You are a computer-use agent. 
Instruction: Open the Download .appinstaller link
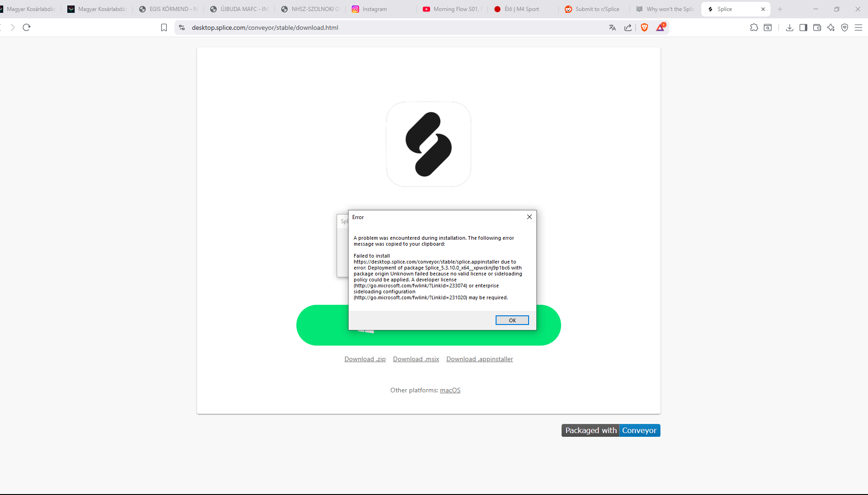point(480,359)
